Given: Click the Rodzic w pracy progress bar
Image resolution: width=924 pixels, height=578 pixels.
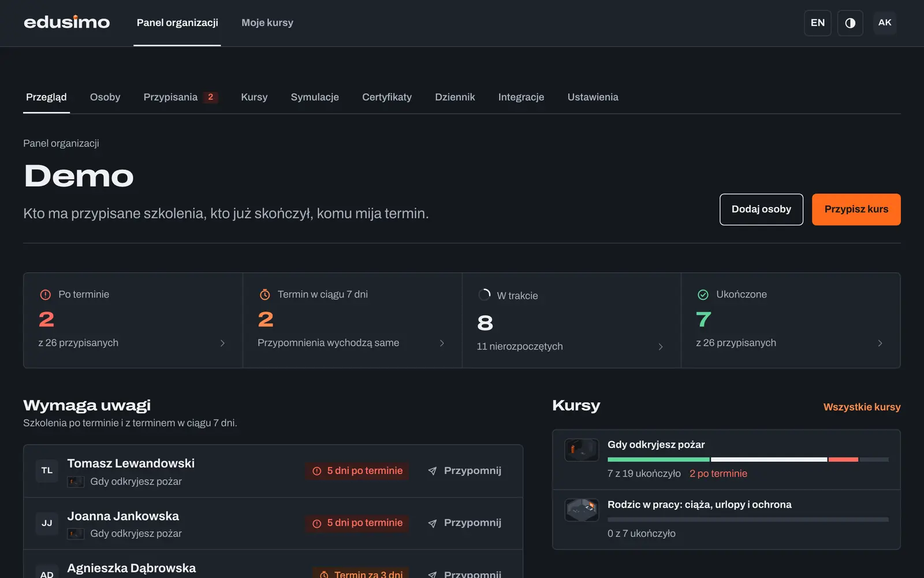Looking at the screenshot, I should tap(748, 520).
